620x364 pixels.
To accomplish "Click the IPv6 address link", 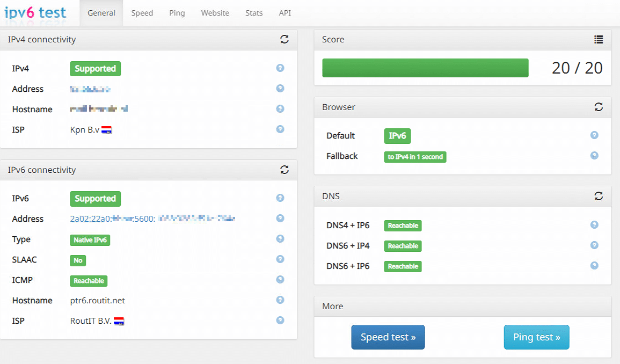I will [x=152, y=219].
